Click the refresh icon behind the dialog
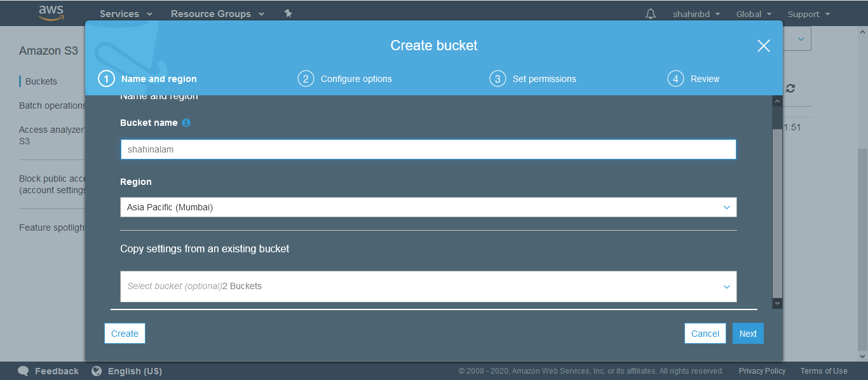This screenshot has width=868, height=380. click(x=790, y=88)
